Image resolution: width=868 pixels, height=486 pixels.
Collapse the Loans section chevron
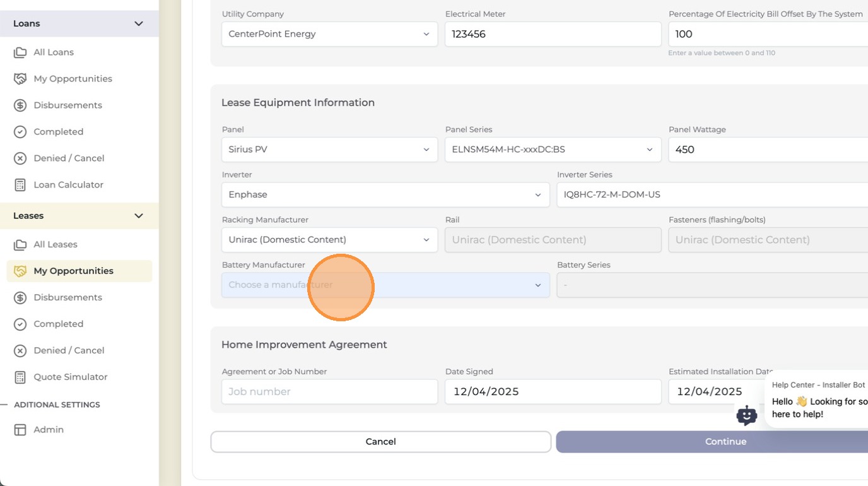[139, 23]
